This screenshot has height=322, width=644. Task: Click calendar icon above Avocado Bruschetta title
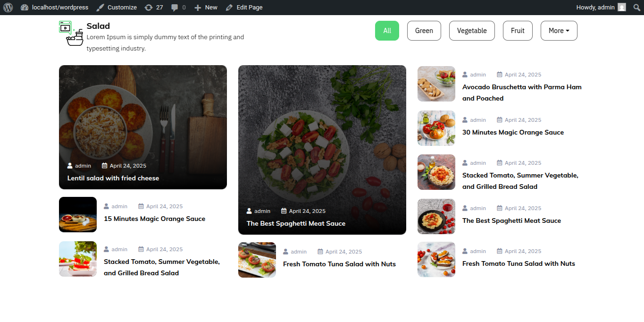(500, 75)
